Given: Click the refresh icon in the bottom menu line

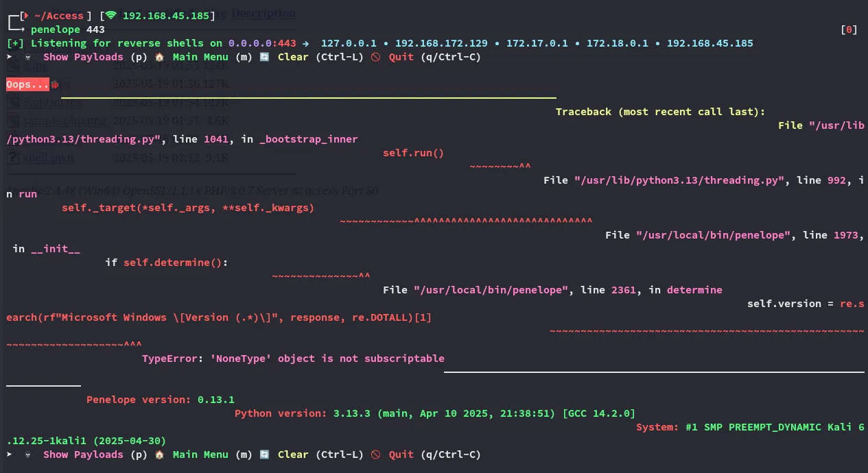Looking at the screenshot, I should pyautogui.click(x=265, y=454).
